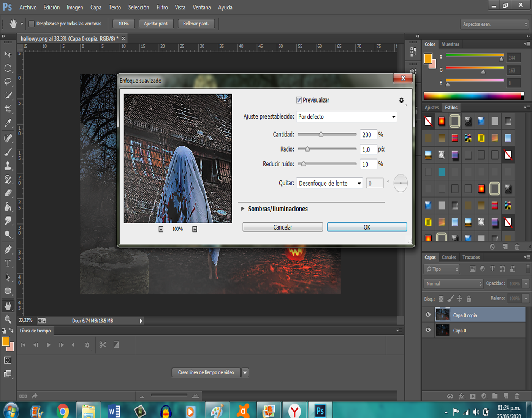Select the Eyedropper tool
The width and height of the screenshot is (532, 418).
pos(8,123)
